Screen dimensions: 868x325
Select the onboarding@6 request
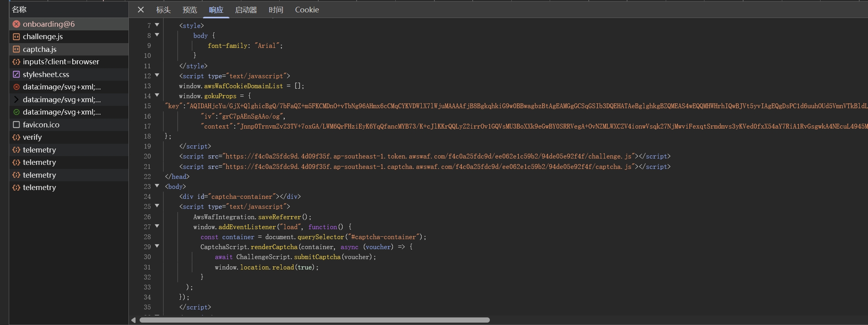[x=69, y=24]
